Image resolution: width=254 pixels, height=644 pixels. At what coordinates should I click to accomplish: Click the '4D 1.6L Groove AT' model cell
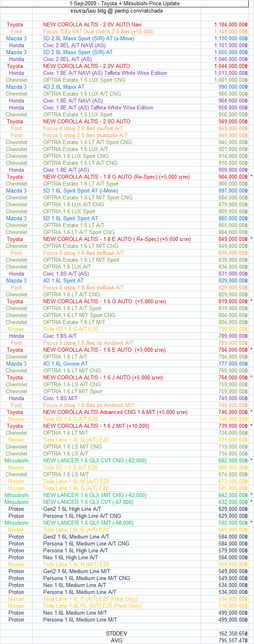tap(65, 364)
